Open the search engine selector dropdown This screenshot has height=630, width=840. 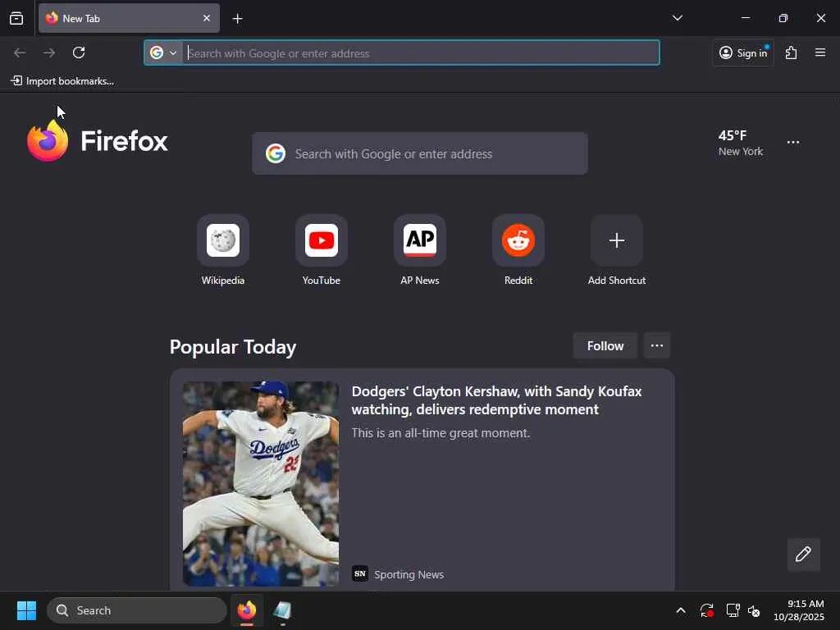163,52
